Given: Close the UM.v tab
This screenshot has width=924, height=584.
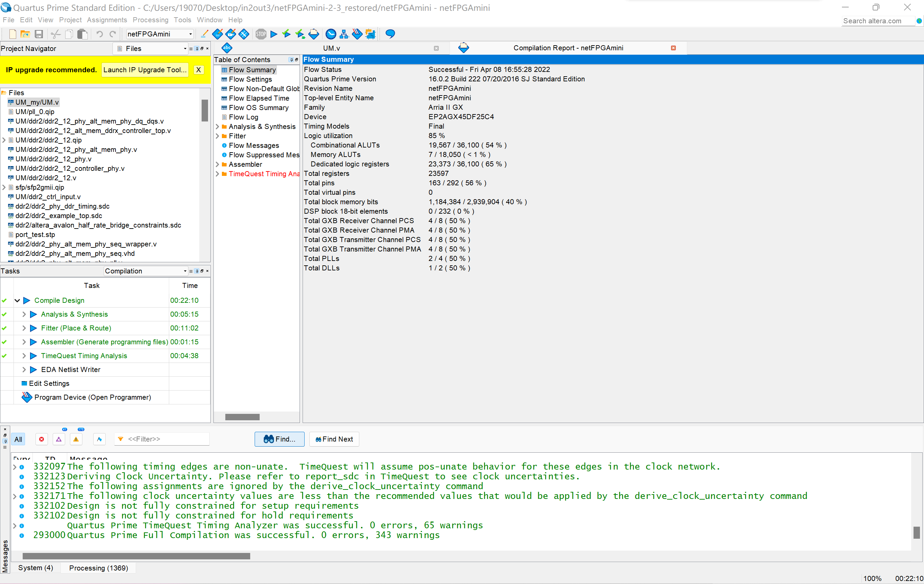Looking at the screenshot, I should (x=436, y=48).
